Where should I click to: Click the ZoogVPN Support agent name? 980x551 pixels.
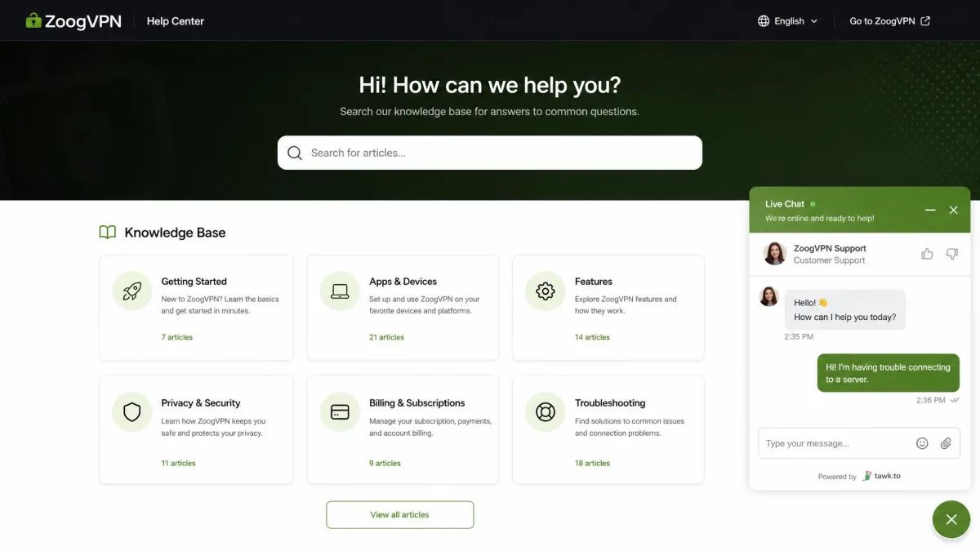click(x=830, y=248)
